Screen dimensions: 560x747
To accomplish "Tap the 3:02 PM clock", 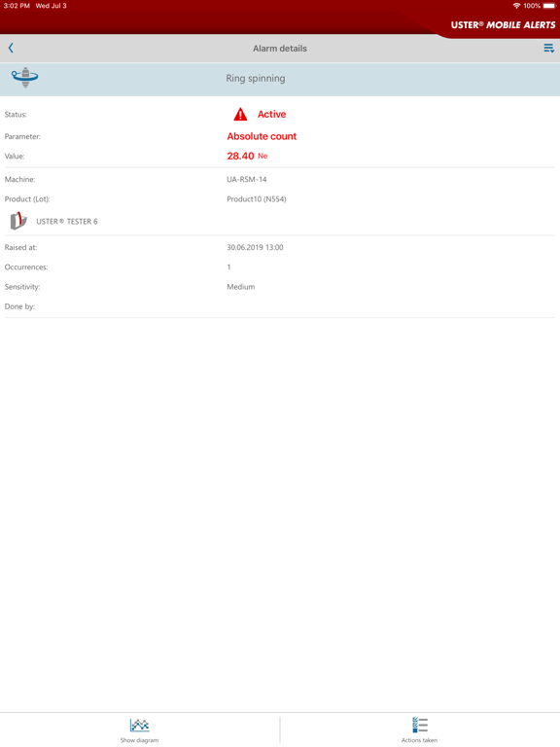I will tap(17, 6).
